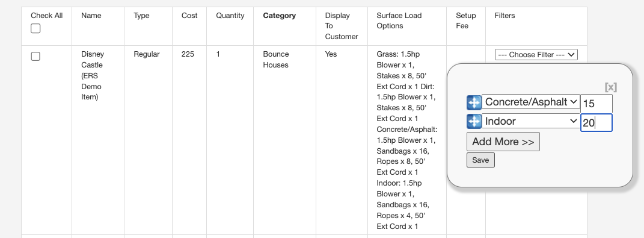
Task: Click the Surface Load Options cell text
Action: 406,140
